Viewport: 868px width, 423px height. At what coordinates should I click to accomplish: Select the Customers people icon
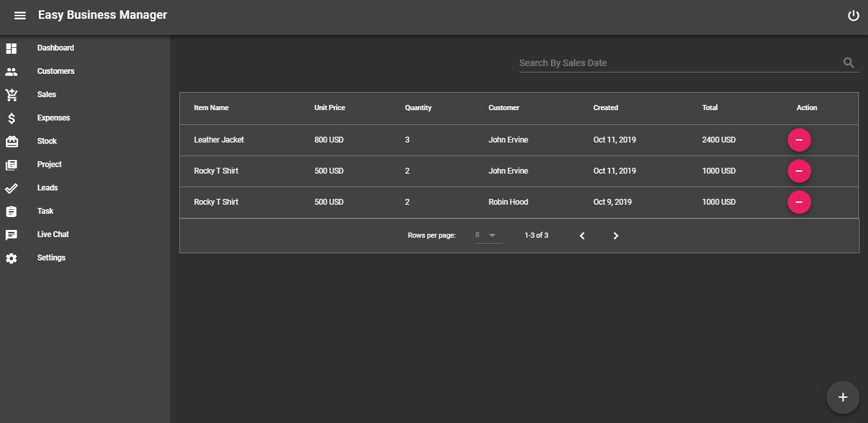[x=11, y=71]
